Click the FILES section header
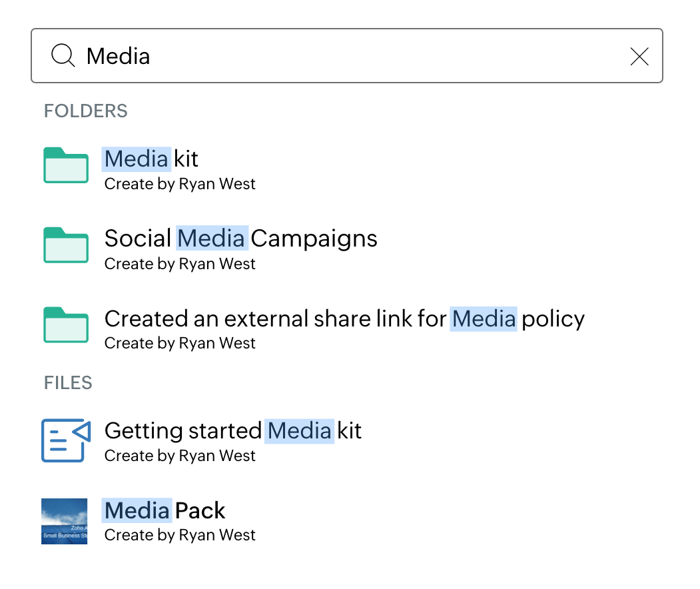Image resolution: width=700 pixels, height=589 pixels. tap(68, 382)
